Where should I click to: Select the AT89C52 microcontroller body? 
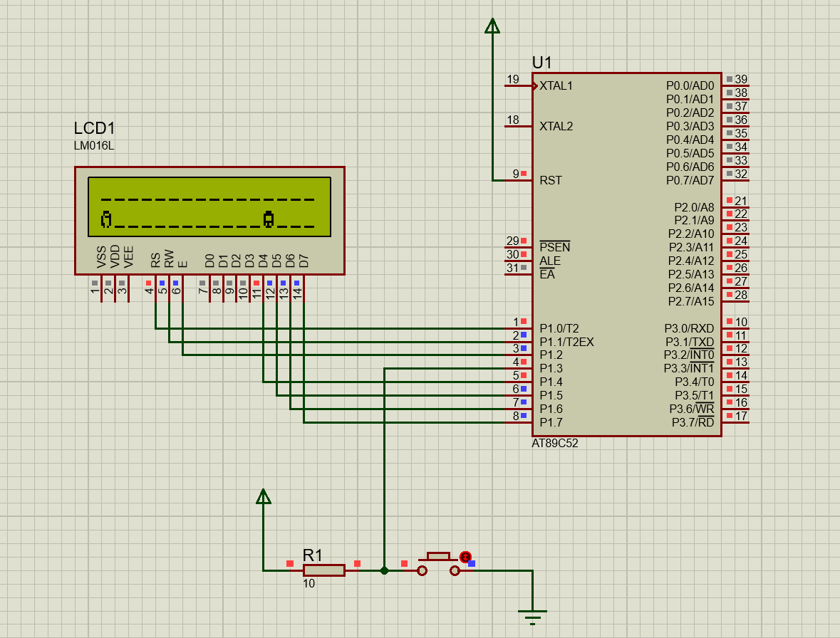[x=627, y=255]
